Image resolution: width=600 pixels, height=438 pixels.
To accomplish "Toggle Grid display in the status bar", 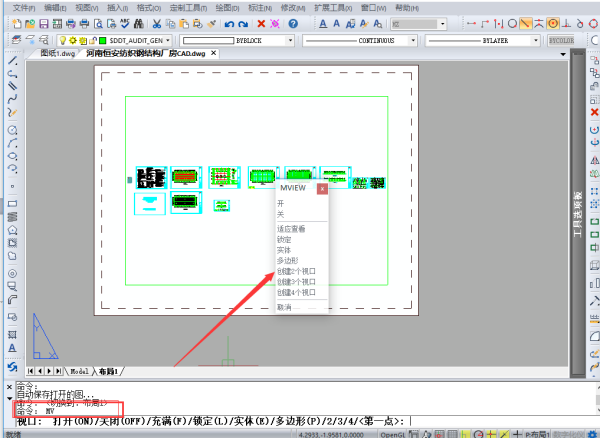I will click(x=452, y=434).
